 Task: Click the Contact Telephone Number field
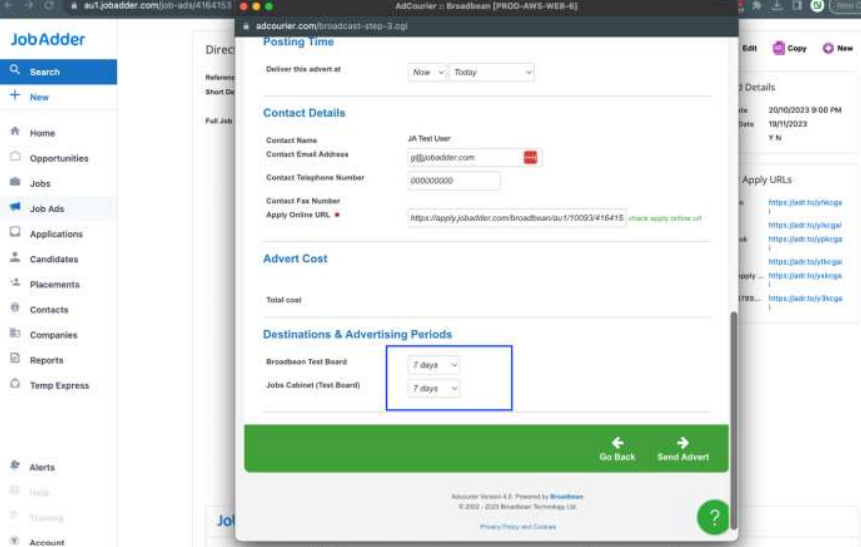pyautogui.click(x=454, y=181)
